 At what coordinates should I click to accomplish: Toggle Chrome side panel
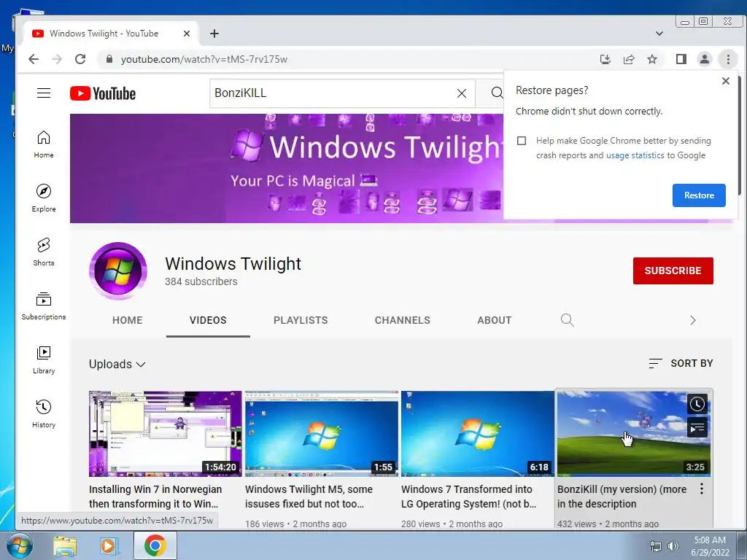[681, 59]
